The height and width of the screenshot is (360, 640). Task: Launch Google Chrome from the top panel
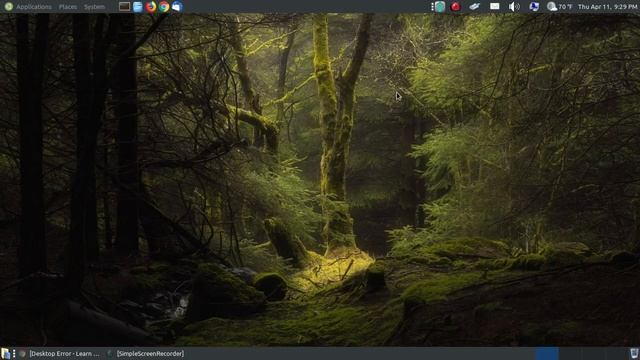[x=164, y=7]
